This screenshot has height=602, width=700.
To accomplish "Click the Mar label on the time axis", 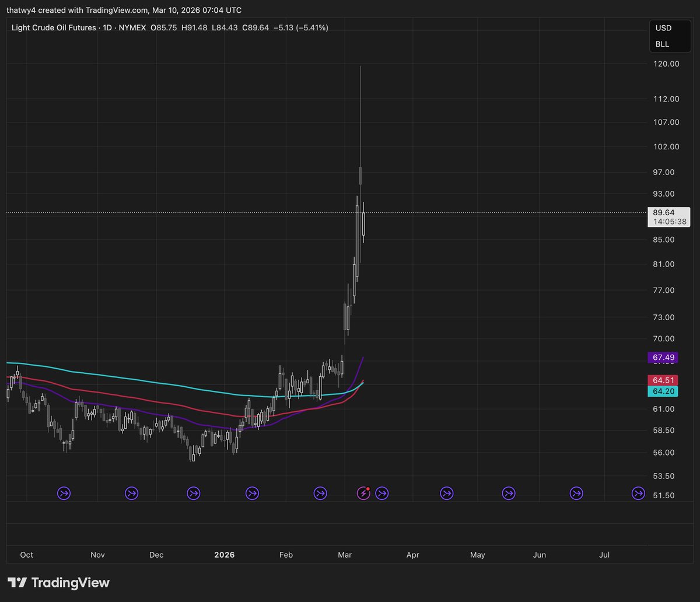I will point(345,555).
